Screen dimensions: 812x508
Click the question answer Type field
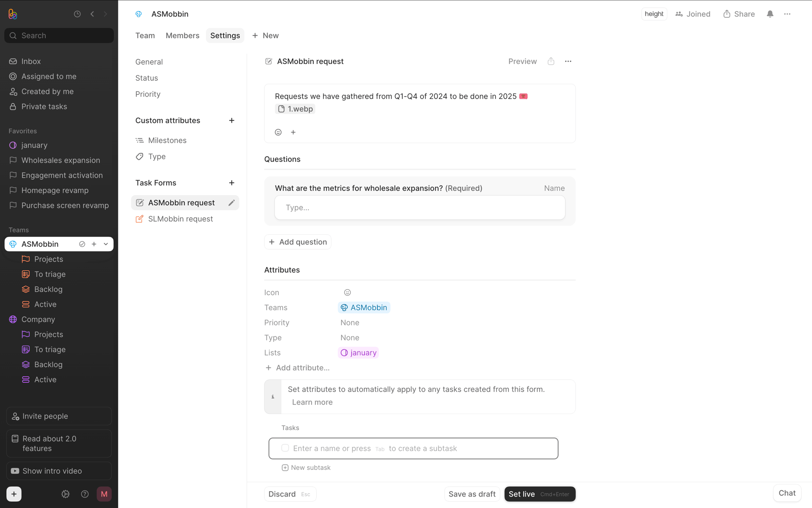pos(420,207)
